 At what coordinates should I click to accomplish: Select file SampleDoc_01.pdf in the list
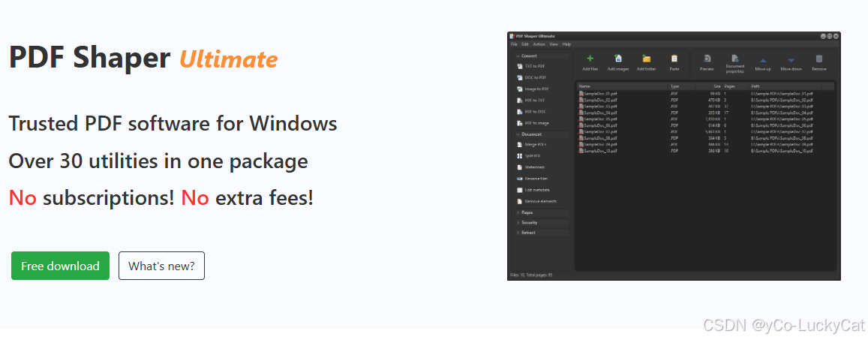[597, 94]
